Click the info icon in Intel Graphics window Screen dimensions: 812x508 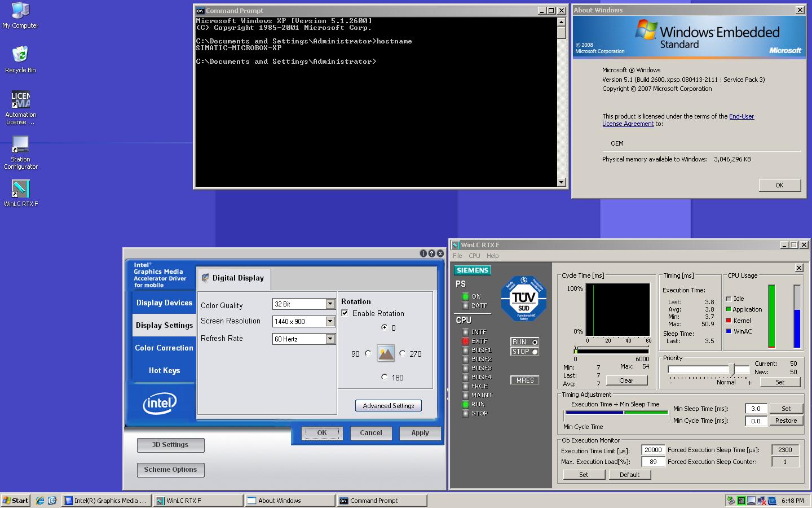point(423,254)
